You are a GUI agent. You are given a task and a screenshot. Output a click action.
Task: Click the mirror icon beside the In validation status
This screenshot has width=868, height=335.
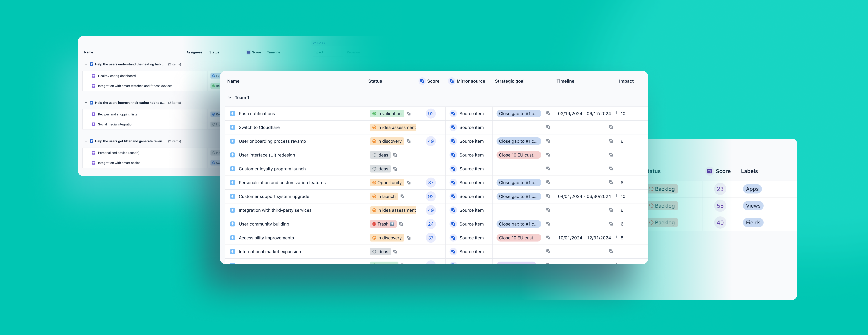(x=409, y=114)
